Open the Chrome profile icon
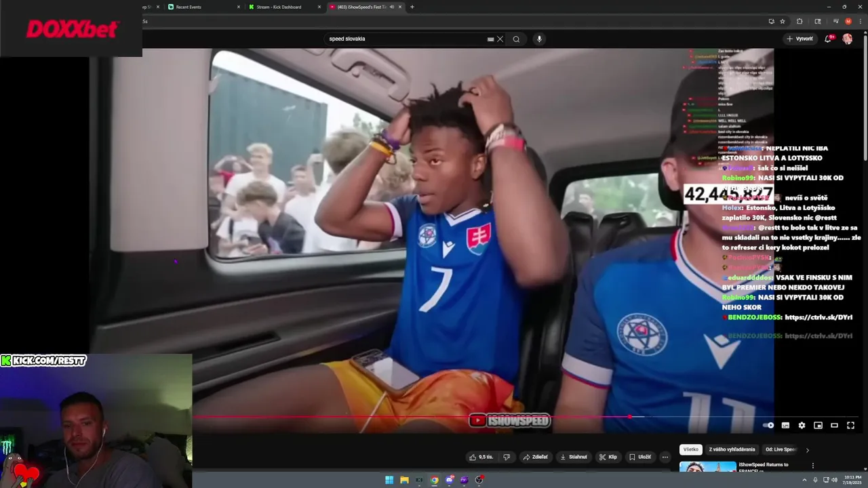 click(848, 21)
